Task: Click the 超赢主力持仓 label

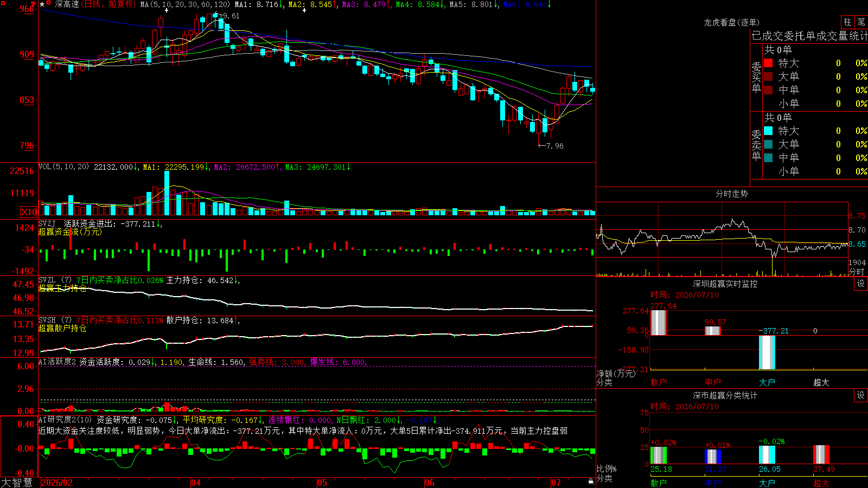Action: pyautogui.click(x=62, y=288)
